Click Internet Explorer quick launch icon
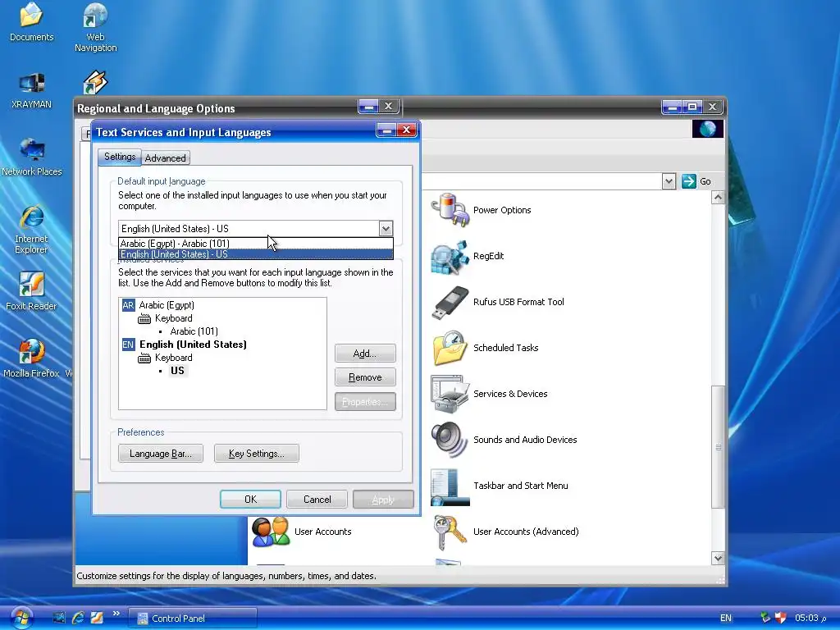 click(x=78, y=618)
